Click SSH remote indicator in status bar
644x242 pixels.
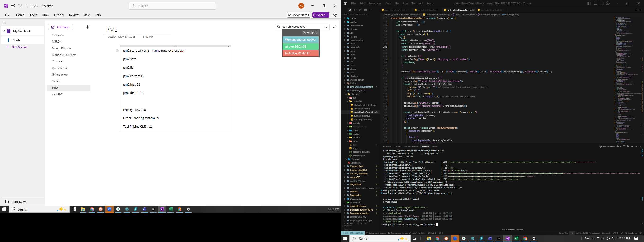click(353, 233)
